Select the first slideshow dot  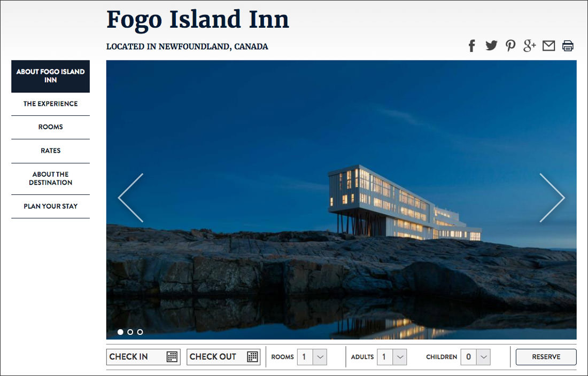click(x=120, y=332)
